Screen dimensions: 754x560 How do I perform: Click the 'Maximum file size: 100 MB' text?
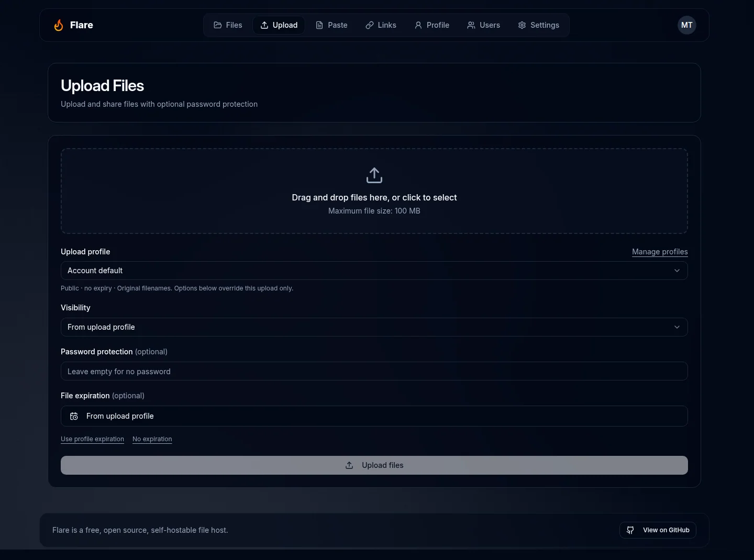point(374,211)
